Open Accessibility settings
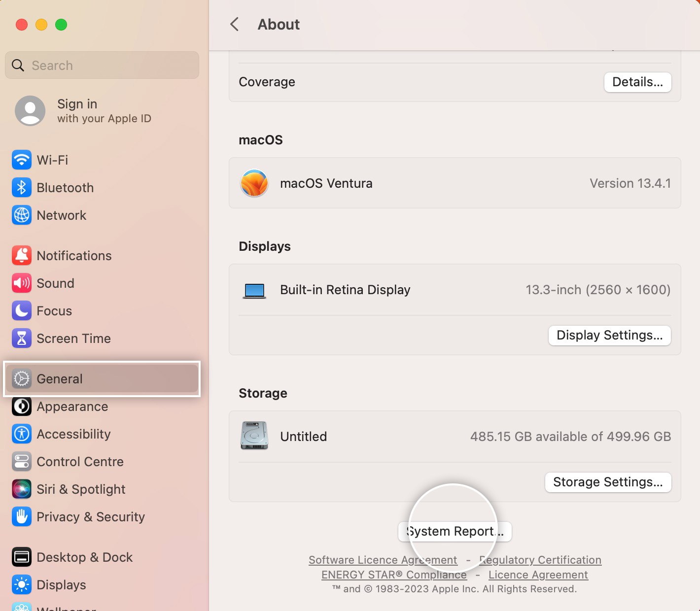This screenshot has height=611, width=700. click(102, 434)
